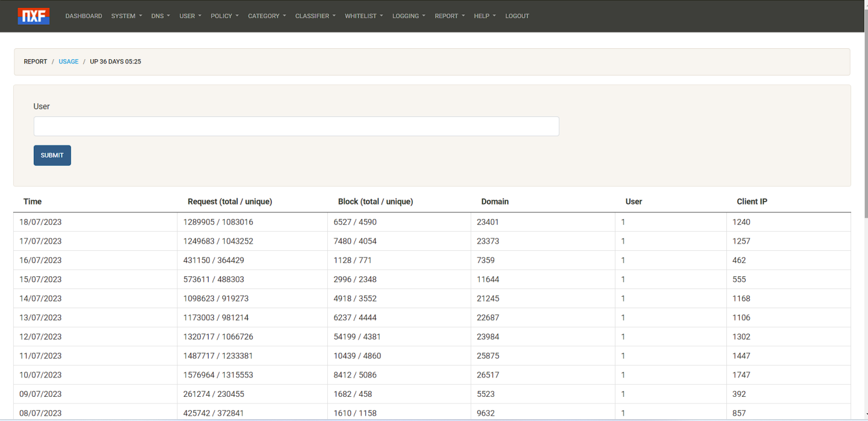Open the User dropdown in navbar
The image size is (868, 421).
click(x=190, y=16)
